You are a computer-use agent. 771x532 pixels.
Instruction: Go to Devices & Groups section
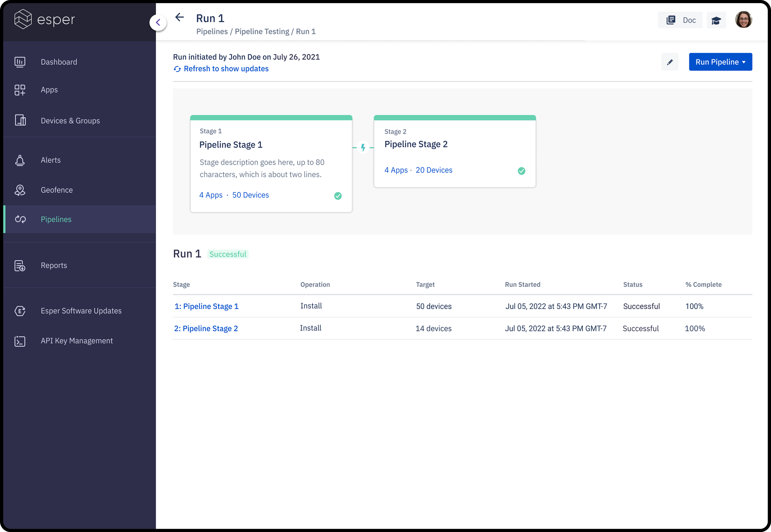(x=70, y=121)
